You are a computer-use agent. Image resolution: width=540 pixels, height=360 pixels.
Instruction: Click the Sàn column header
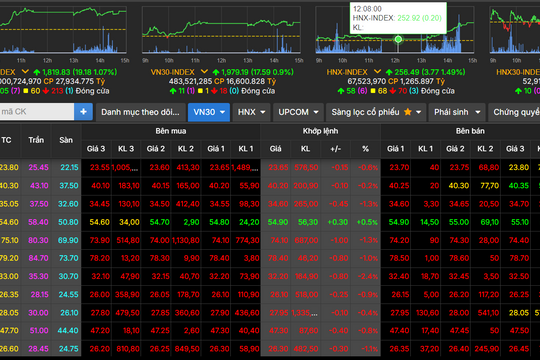click(x=66, y=140)
